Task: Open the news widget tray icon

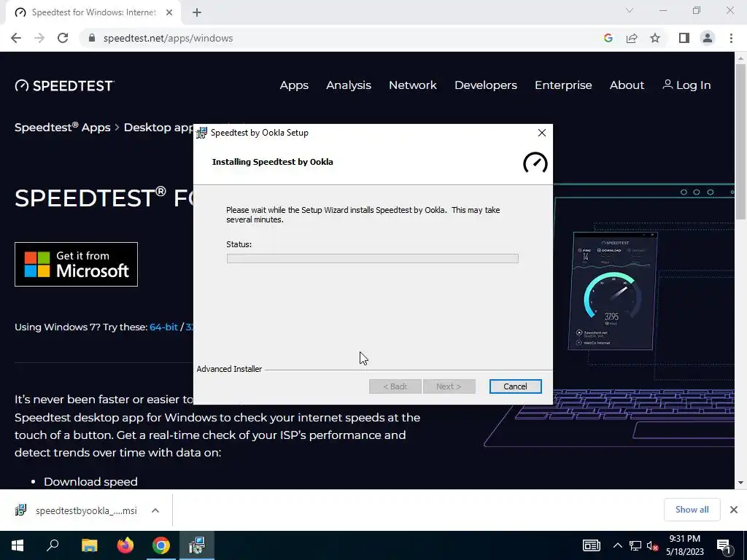Action: click(x=591, y=545)
